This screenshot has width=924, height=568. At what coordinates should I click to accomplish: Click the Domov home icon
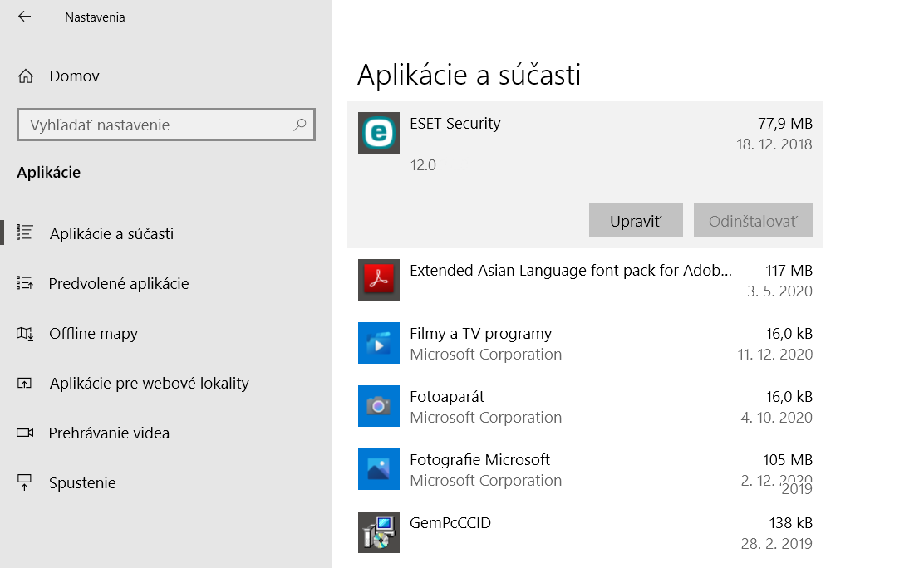25,76
